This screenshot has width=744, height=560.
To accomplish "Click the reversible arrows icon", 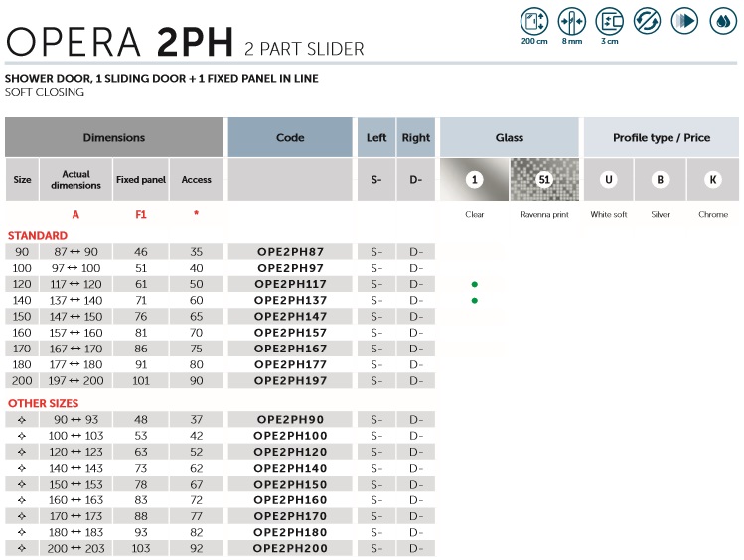I will [647, 21].
